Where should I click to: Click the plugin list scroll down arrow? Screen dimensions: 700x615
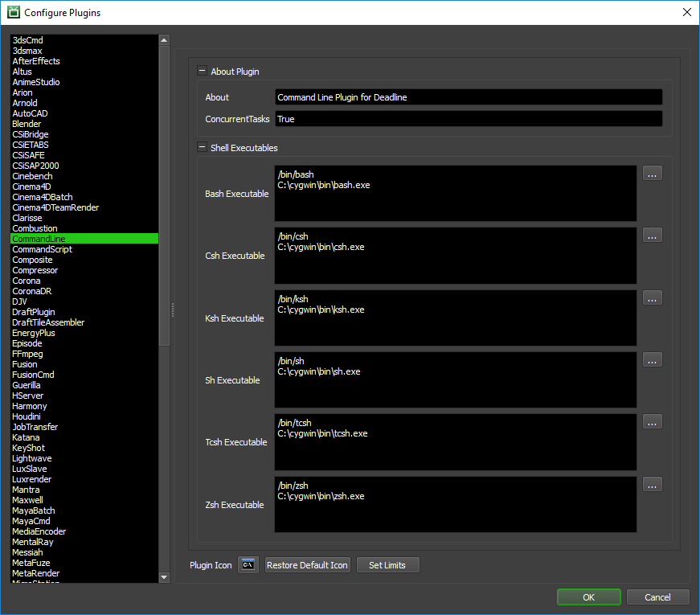[x=164, y=577]
